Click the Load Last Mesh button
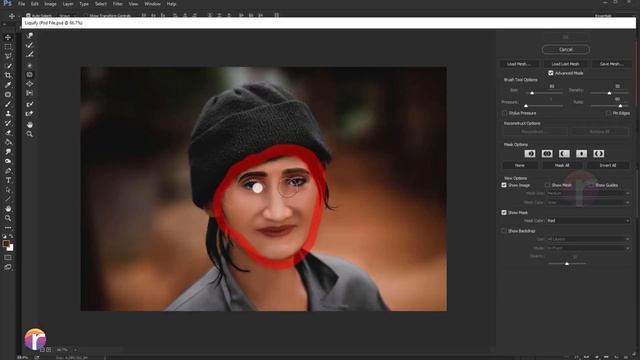Viewport: 640px width, 360px height. (x=565, y=64)
